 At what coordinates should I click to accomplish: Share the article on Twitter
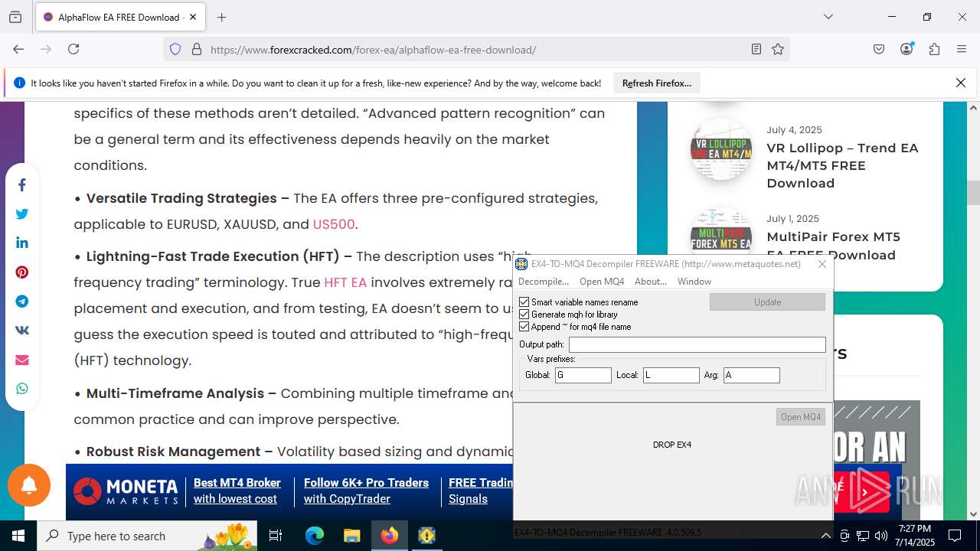(x=22, y=214)
